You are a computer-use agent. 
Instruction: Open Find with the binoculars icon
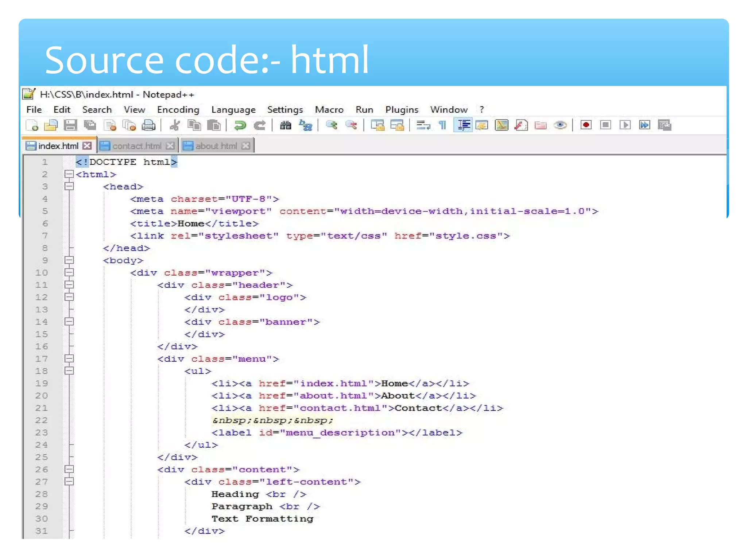(286, 125)
